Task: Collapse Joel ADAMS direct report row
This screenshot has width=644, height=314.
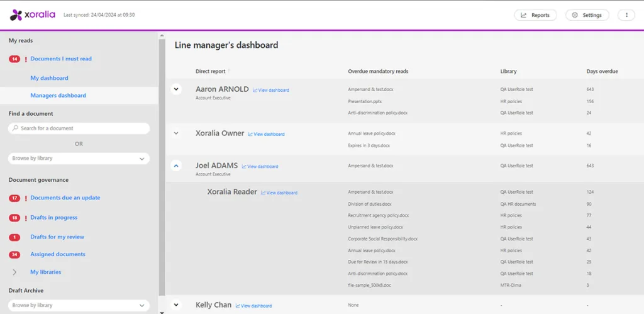Action: (x=176, y=166)
